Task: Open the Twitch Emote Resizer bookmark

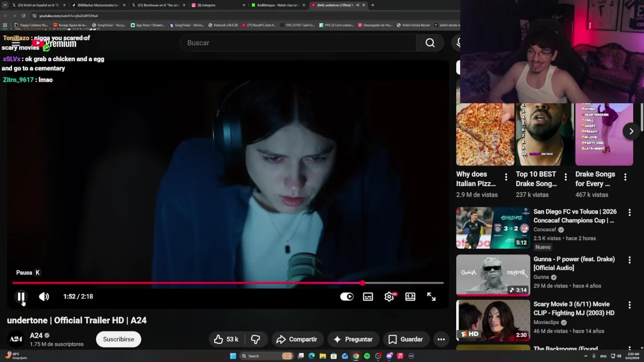Action: click(414, 25)
